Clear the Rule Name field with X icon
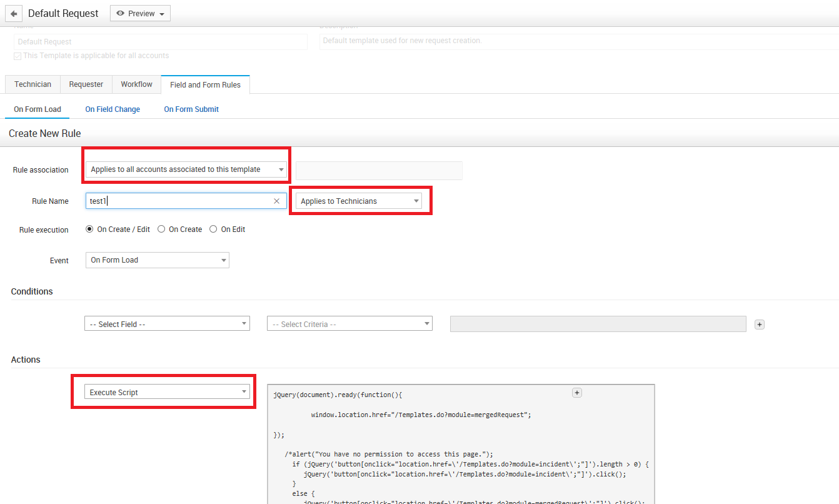This screenshot has width=839, height=504. pyautogui.click(x=277, y=201)
